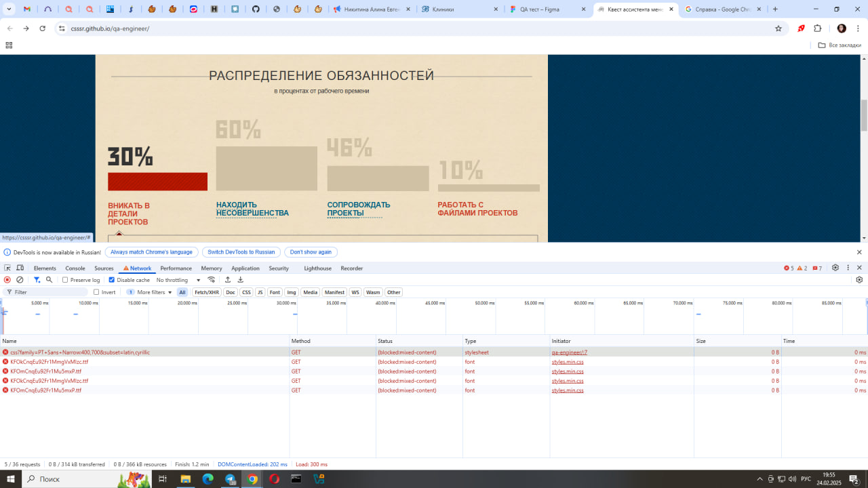Click the export HAR download icon
868x488 pixels.
click(x=240, y=280)
